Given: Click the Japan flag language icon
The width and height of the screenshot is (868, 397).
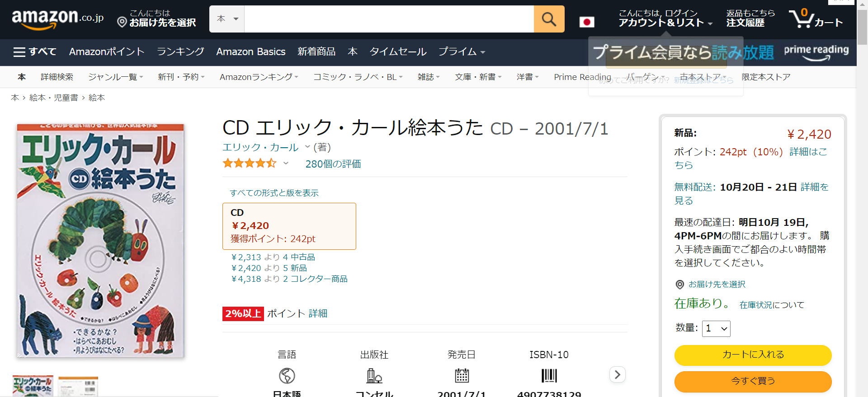Looking at the screenshot, I should [x=587, y=22].
